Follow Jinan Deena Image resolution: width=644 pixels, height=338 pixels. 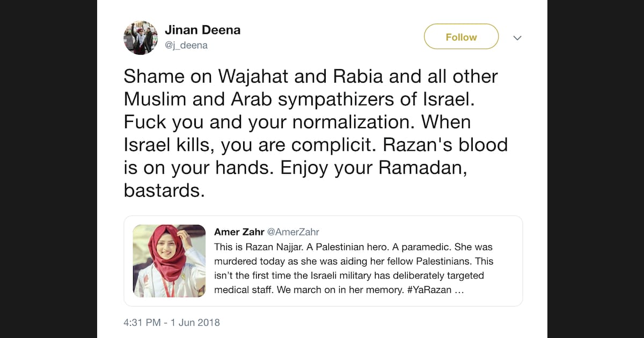click(461, 37)
